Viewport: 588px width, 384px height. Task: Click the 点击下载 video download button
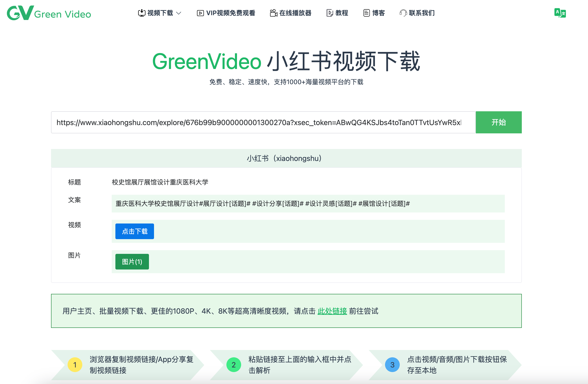click(134, 231)
